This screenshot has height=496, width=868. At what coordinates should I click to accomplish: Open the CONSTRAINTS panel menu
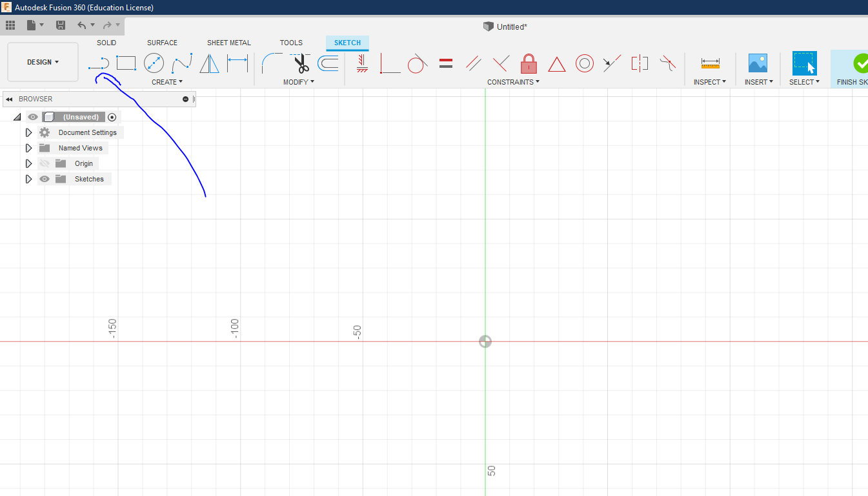pos(513,82)
